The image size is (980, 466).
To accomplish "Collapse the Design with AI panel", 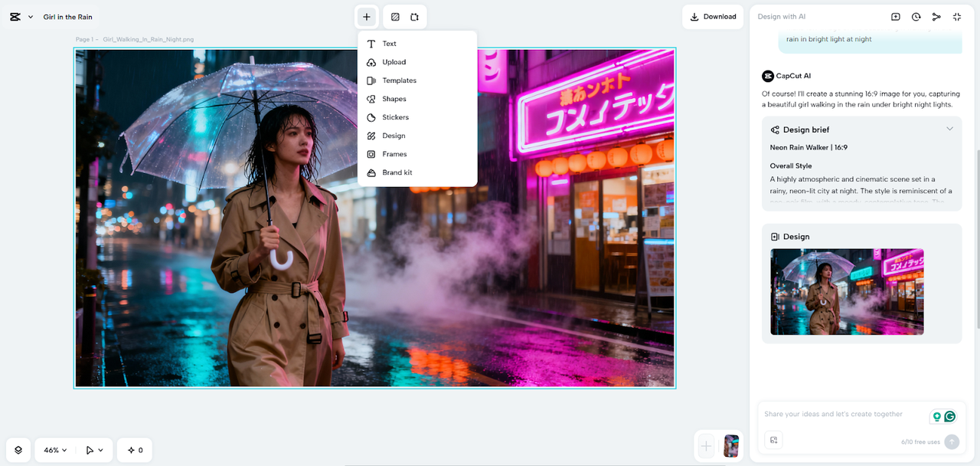I will [x=957, y=17].
